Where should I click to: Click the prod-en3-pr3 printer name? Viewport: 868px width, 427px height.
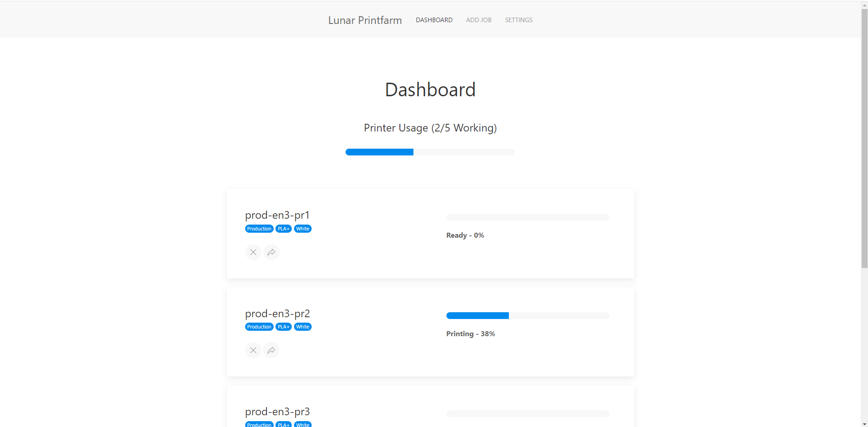tap(277, 412)
